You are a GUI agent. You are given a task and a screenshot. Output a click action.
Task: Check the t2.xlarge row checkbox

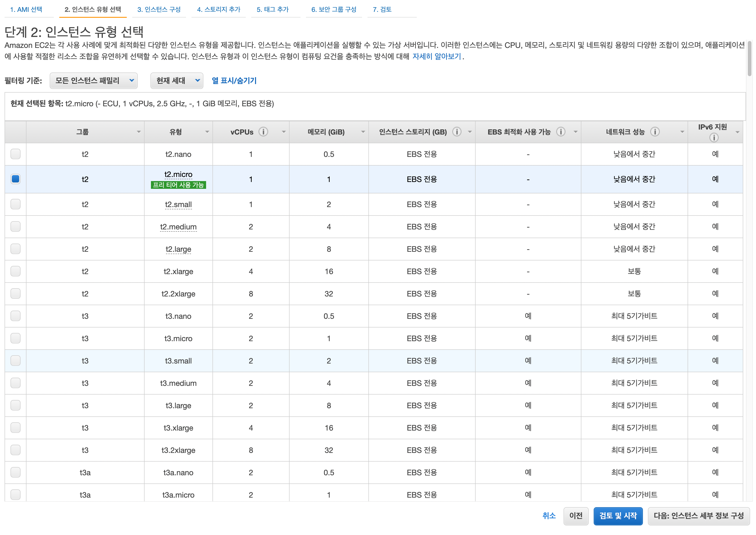(x=16, y=271)
